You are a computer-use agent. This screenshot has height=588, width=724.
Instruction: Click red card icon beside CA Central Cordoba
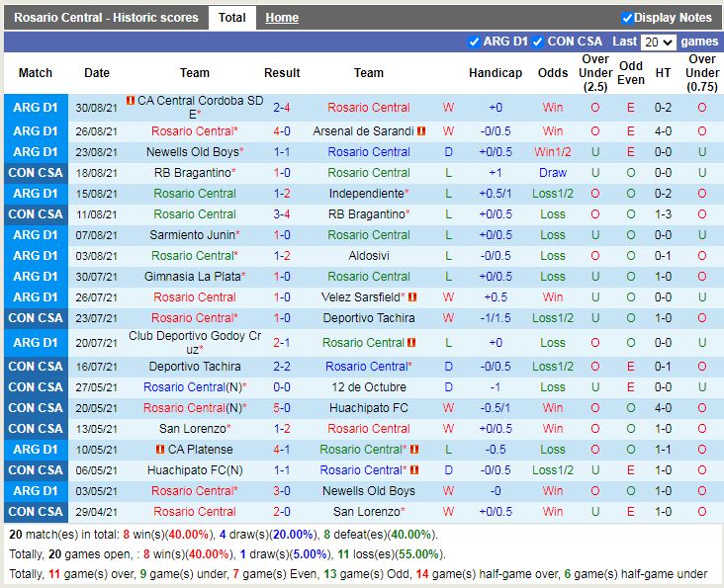click(x=130, y=101)
